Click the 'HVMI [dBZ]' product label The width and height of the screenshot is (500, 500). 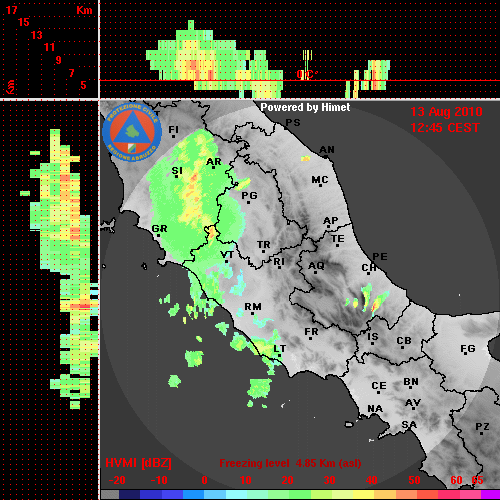138,463
